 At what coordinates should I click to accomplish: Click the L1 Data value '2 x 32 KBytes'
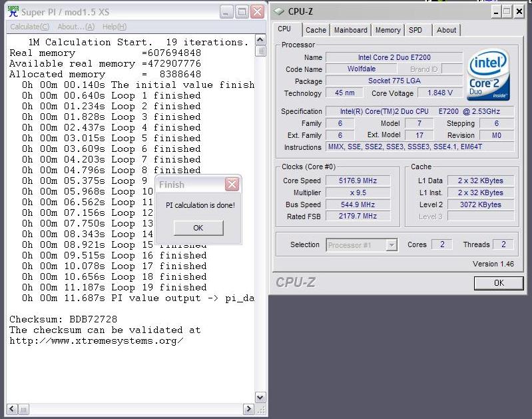(x=481, y=181)
